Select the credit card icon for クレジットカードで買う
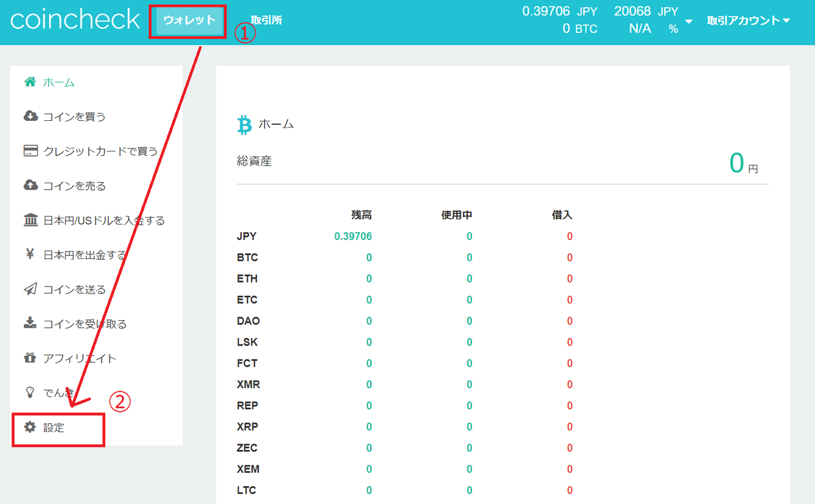Viewport: 815px width, 504px height. point(29,151)
